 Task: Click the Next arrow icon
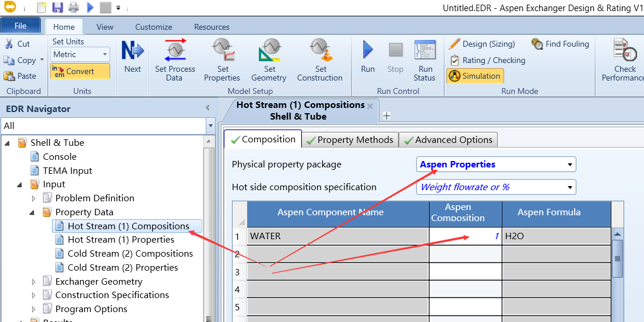(132, 51)
